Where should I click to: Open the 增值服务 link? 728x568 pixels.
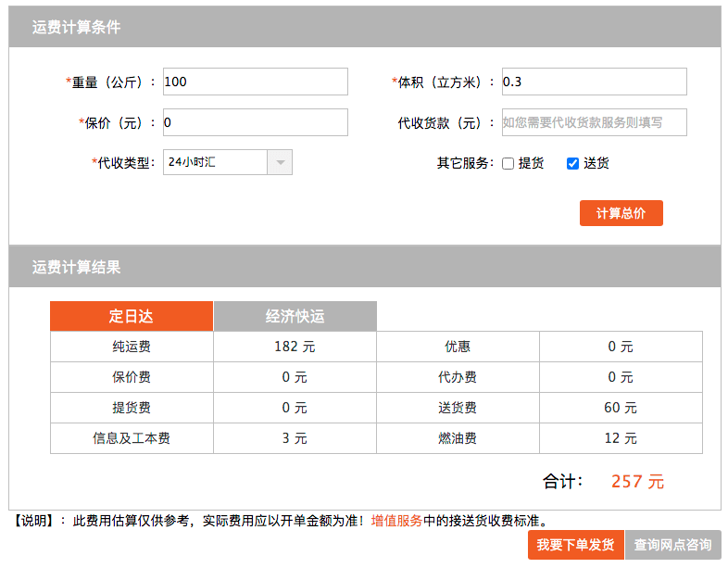tap(396, 521)
